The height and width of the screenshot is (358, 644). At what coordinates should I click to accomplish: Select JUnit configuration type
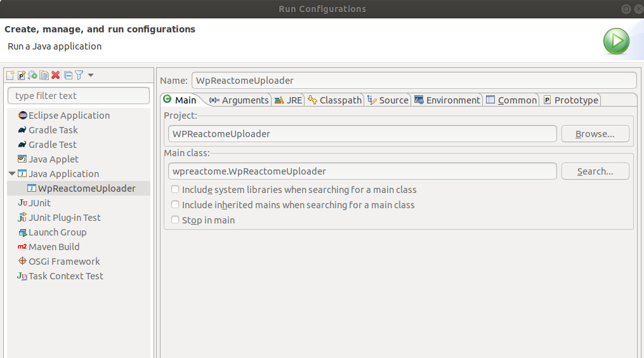(x=39, y=203)
